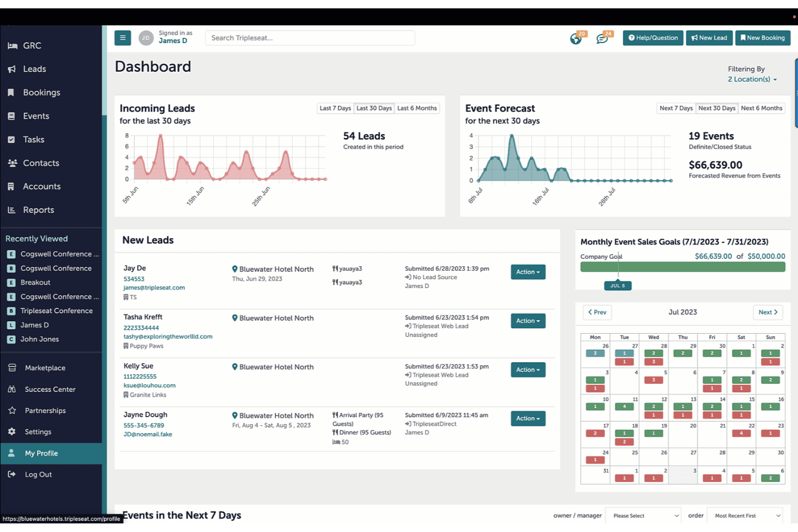This screenshot has width=798, height=532.
Task: Open Marketplace from the sidebar
Action: [x=45, y=368]
